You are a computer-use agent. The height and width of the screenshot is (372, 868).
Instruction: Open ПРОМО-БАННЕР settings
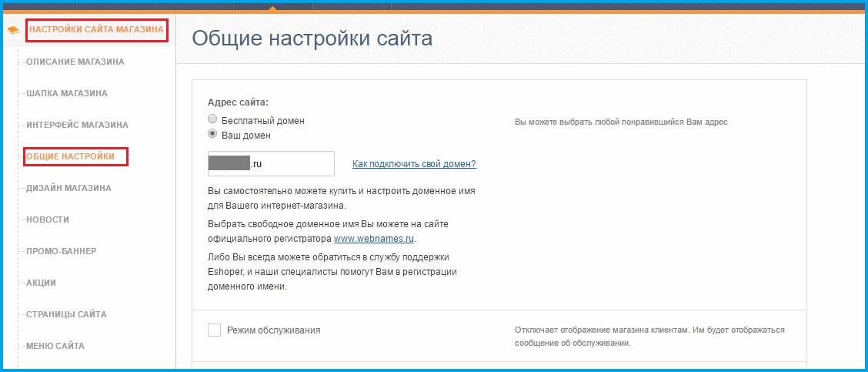62,251
